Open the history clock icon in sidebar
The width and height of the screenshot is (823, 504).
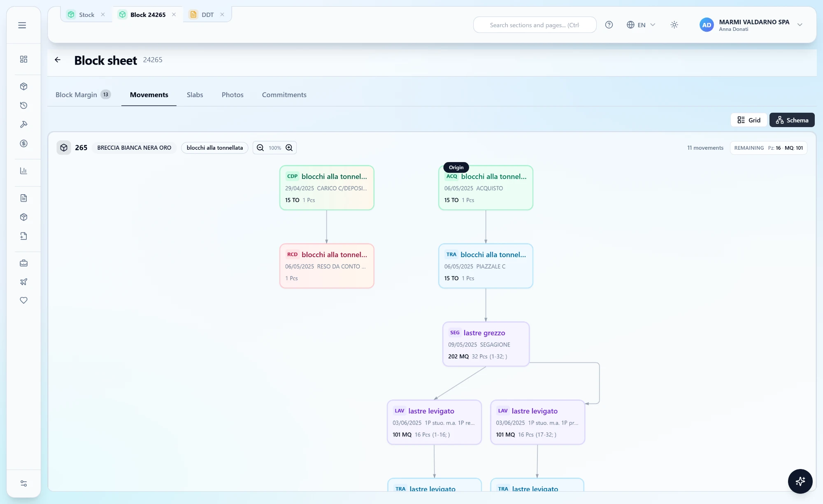click(23, 105)
